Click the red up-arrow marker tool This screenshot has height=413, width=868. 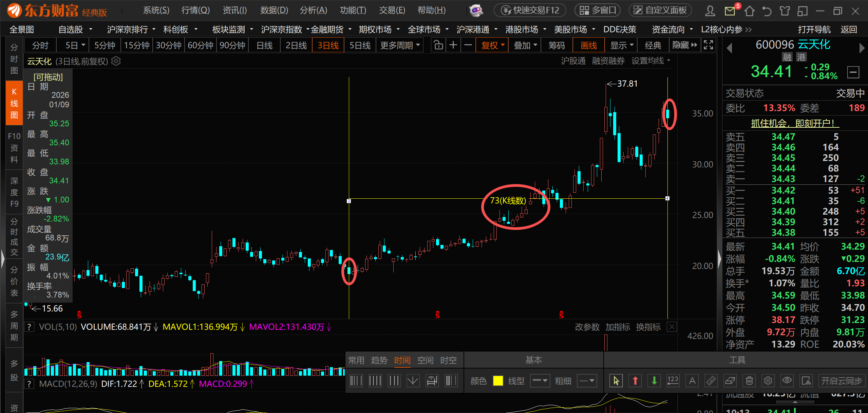tap(635, 381)
